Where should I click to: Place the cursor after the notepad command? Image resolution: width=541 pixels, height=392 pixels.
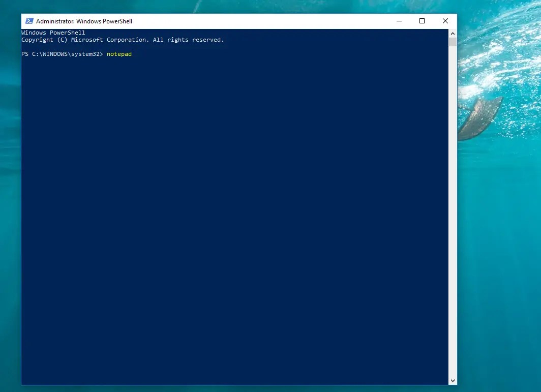[x=132, y=53]
